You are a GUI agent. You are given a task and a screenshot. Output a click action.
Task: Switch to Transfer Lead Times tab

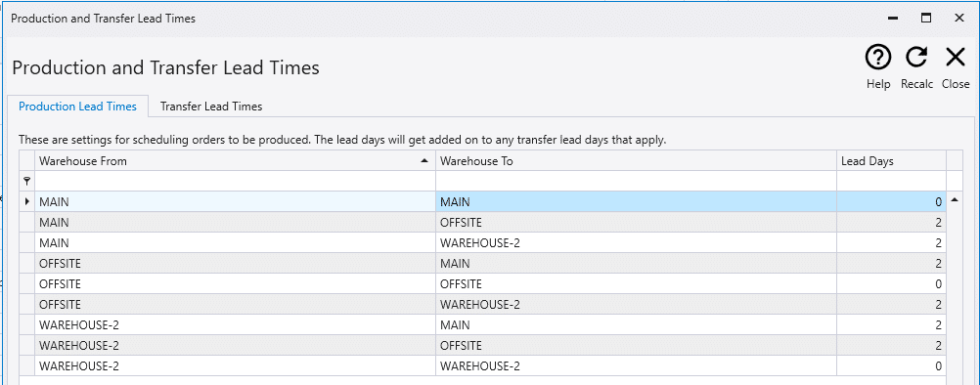pos(211,107)
